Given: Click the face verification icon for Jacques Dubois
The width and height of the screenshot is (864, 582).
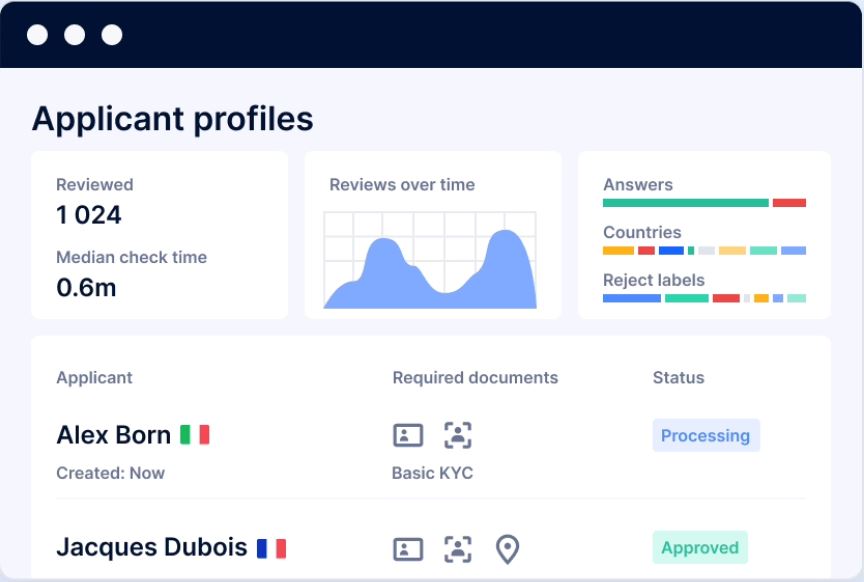Looking at the screenshot, I should click(x=458, y=548).
